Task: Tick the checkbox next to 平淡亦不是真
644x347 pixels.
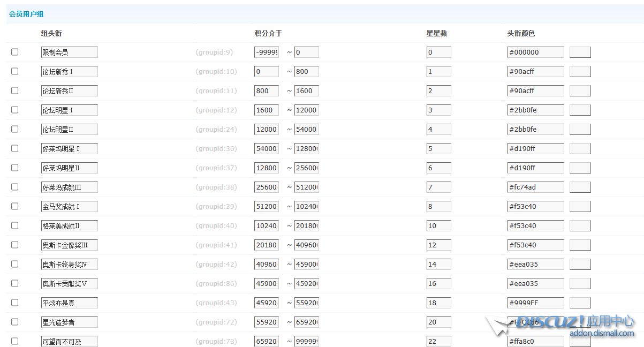Action: click(14, 303)
